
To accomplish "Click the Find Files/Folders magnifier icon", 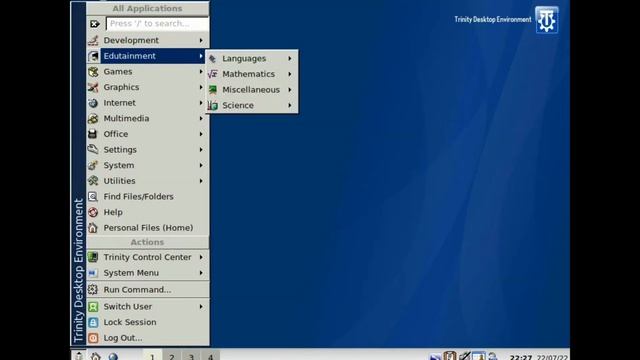I will click(x=93, y=197).
